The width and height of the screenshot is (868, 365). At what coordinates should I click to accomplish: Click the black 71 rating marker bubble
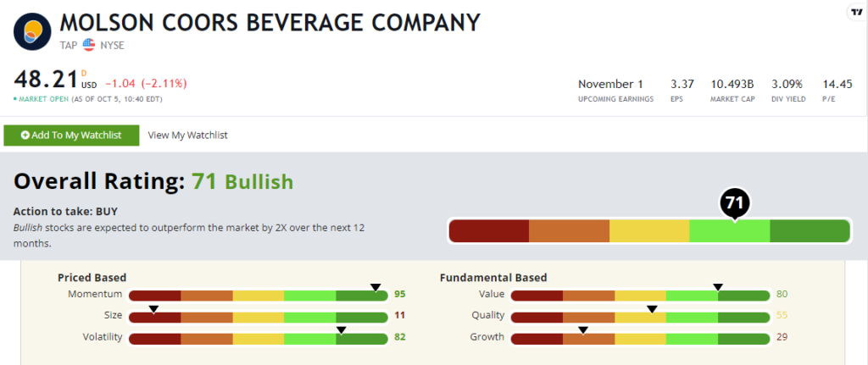pos(734,203)
